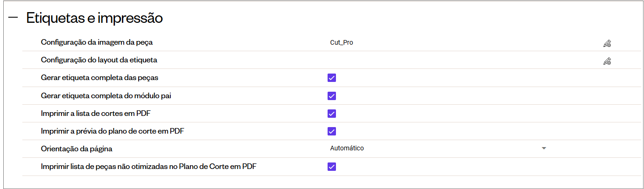Toggle Imprimir a prévia do plano de corte
This screenshot has height=189, width=644.
click(332, 131)
